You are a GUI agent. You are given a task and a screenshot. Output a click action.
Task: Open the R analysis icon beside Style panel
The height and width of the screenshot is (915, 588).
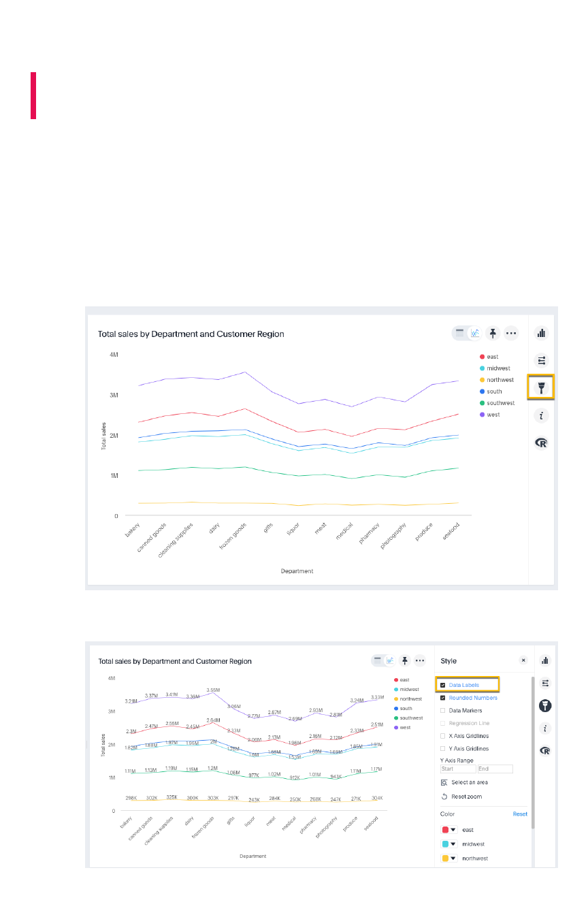tap(544, 751)
